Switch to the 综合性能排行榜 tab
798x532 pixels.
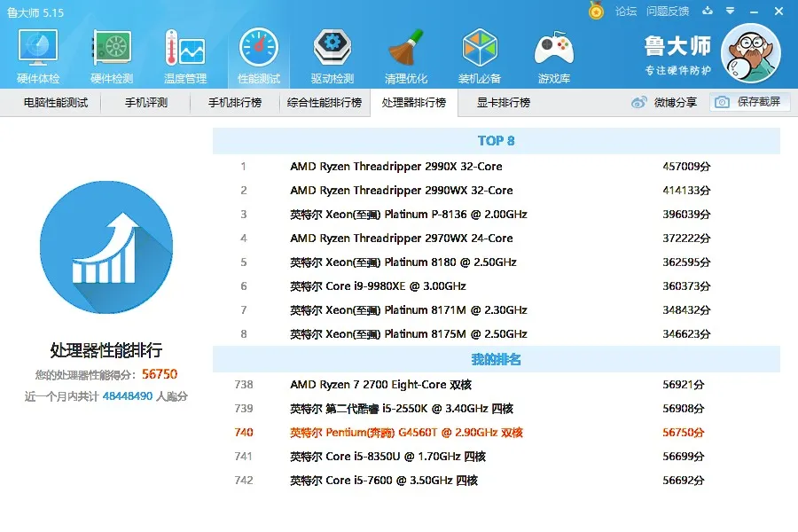[x=325, y=103]
